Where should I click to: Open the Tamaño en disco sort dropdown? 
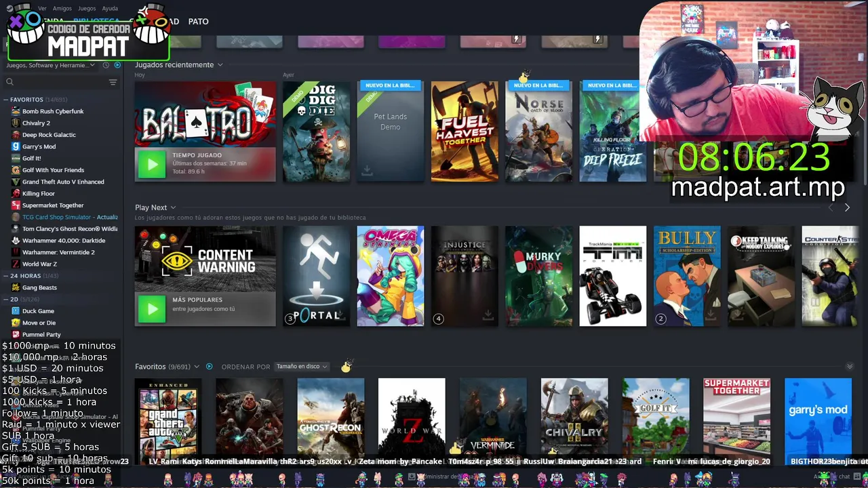coord(302,367)
